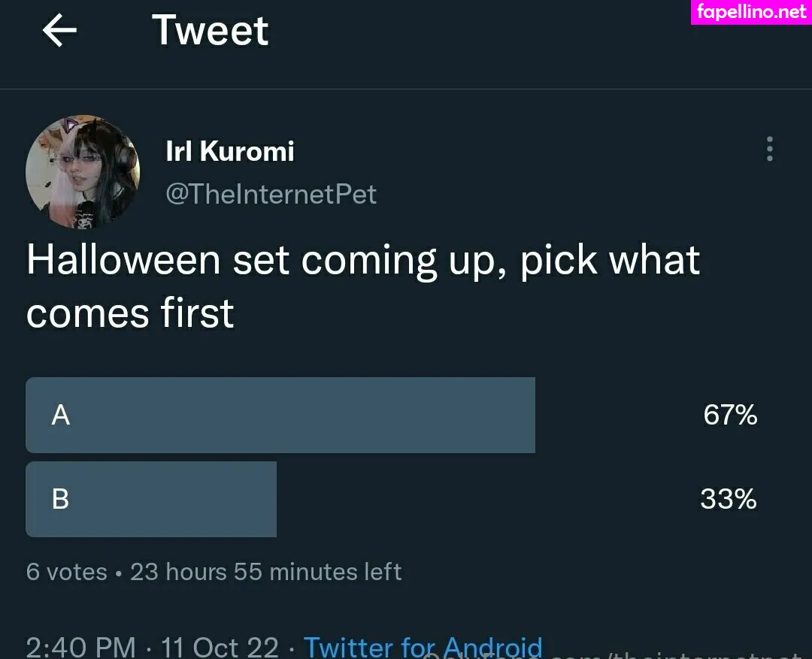The height and width of the screenshot is (659, 812).
Task: Open the @TheInternetPet handle link
Action: 271,195
